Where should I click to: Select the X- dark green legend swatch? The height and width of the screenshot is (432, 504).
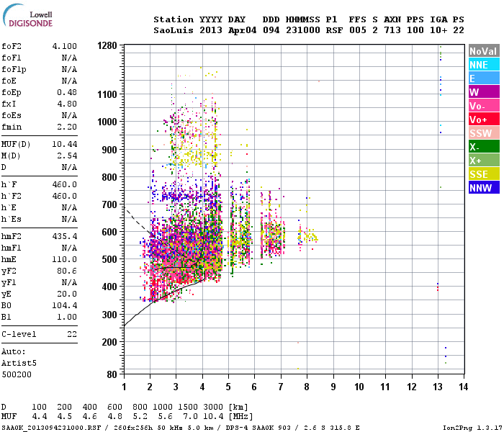pos(484,147)
